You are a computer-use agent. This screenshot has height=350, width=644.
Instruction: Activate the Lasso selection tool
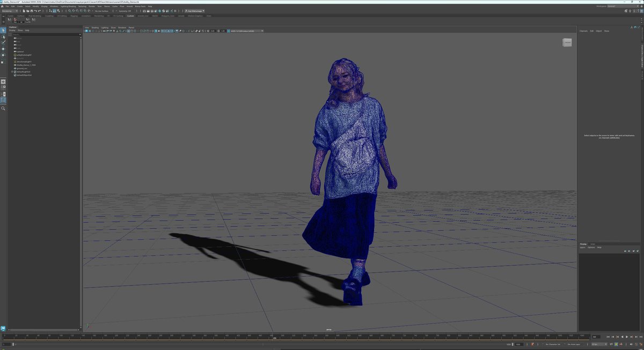click(3, 36)
